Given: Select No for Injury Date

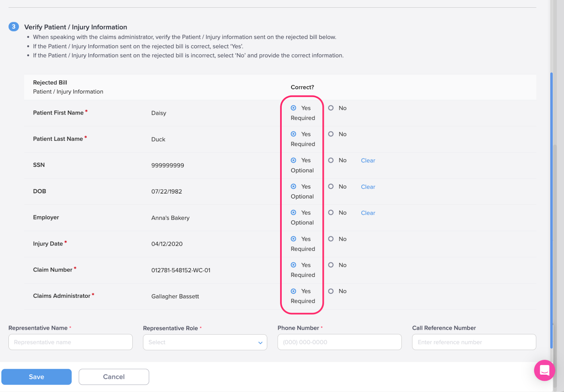Looking at the screenshot, I should click(x=331, y=239).
